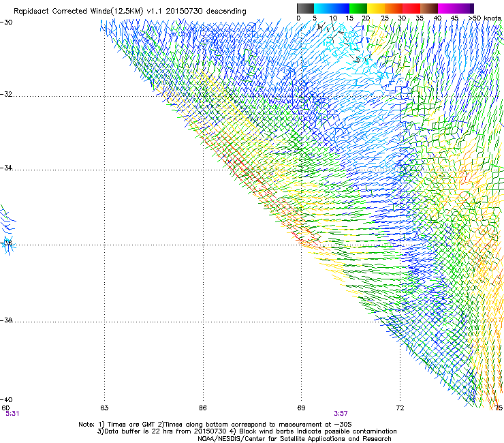
Task: Click the '>50 knots' legend label
Action: pyautogui.click(x=485, y=18)
